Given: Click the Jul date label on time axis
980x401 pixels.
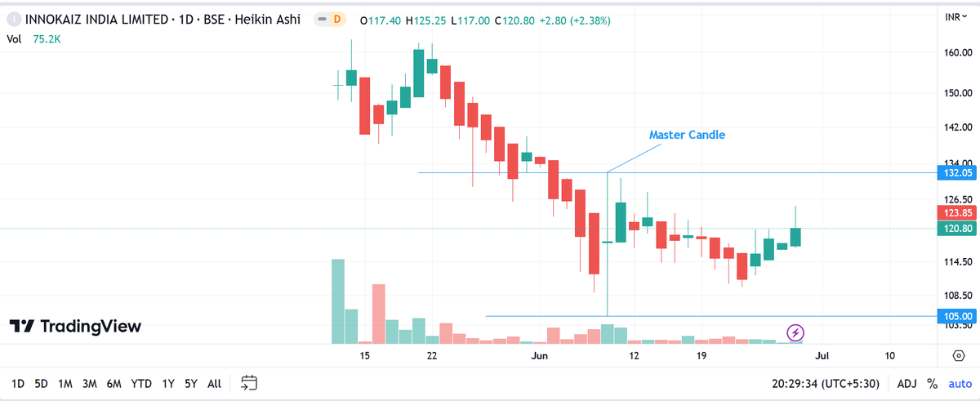Looking at the screenshot, I should click(822, 356).
